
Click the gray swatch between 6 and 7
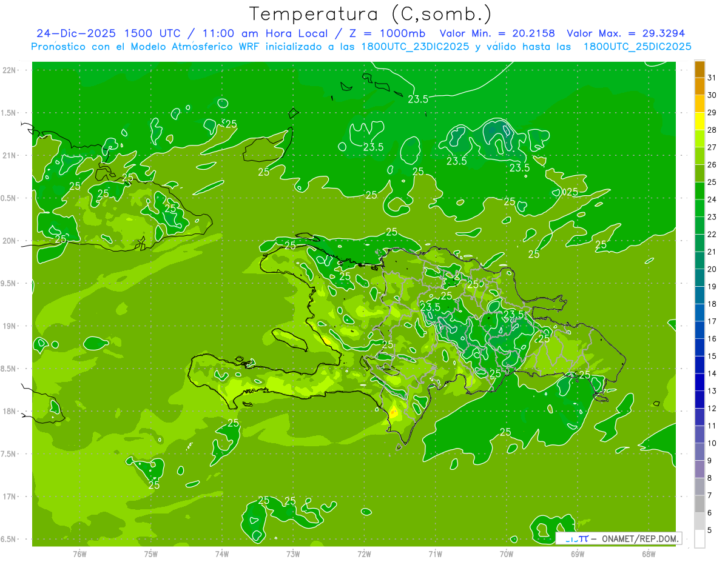coord(699,504)
